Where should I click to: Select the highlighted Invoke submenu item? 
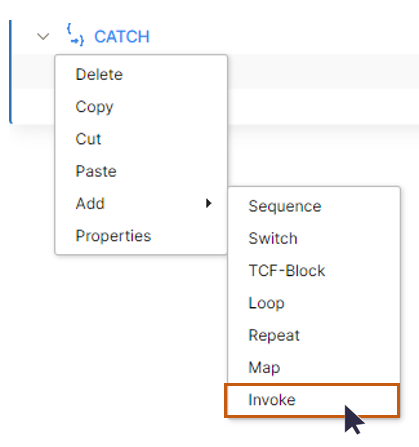click(x=312, y=400)
